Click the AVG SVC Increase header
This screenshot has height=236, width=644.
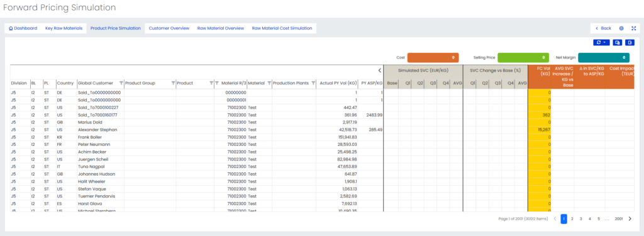pyautogui.click(x=563, y=77)
